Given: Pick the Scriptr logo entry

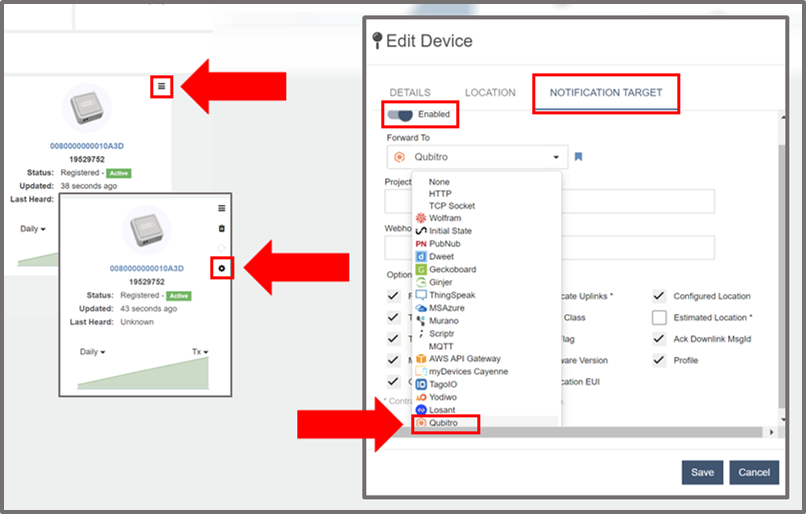Looking at the screenshot, I should pos(435,334).
